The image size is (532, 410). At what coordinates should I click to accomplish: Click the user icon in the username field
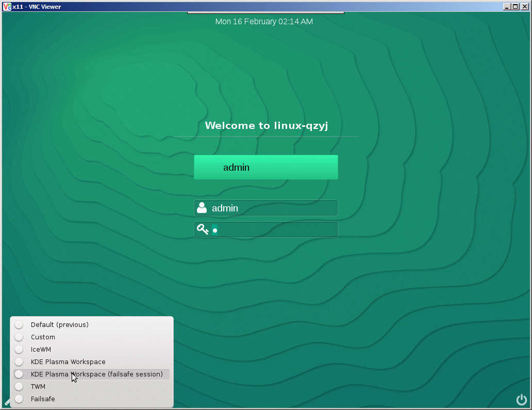pyautogui.click(x=202, y=208)
